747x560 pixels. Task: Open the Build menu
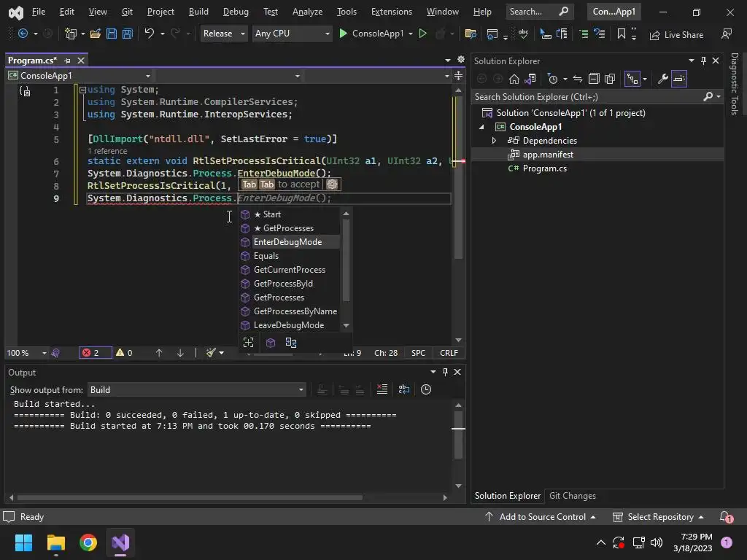pos(198,12)
